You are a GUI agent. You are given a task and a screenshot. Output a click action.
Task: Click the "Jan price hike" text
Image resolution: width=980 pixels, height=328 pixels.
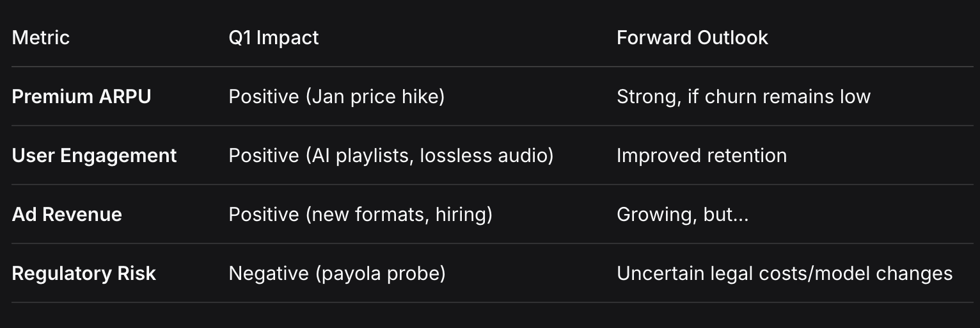tap(374, 97)
